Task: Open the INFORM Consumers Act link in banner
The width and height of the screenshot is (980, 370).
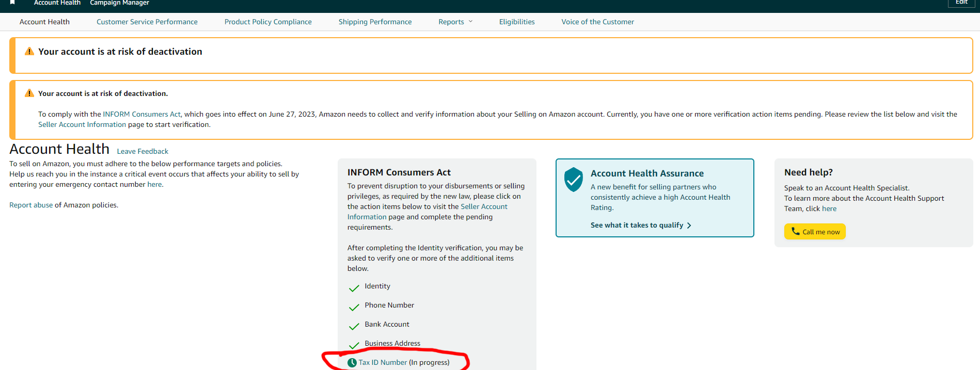Action: pyautogui.click(x=142, y=114)
